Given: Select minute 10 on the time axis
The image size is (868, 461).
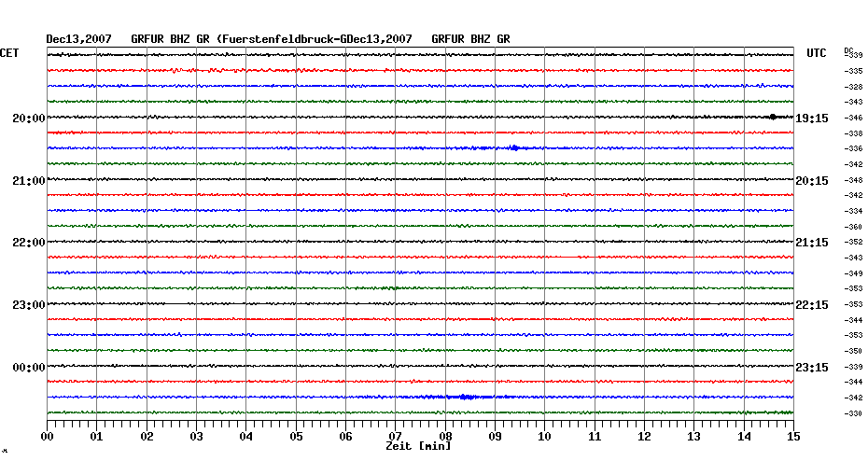Looking at the screenshot, I should (x=545, y=436).
